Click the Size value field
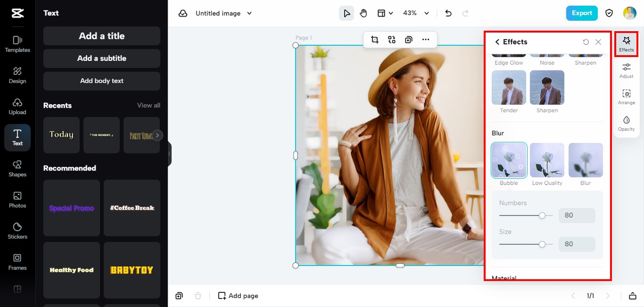 click(577, 244)
